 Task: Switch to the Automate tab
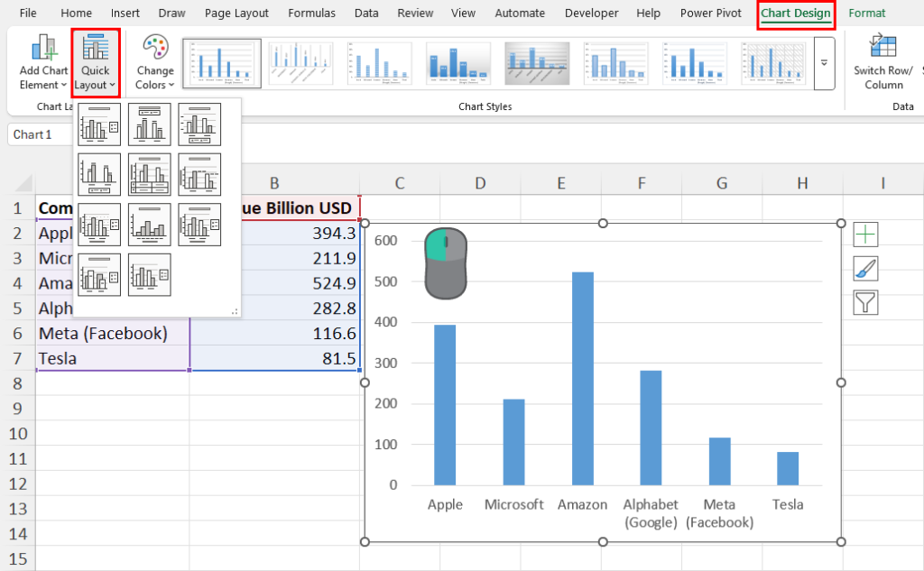[x=520, y=13]
